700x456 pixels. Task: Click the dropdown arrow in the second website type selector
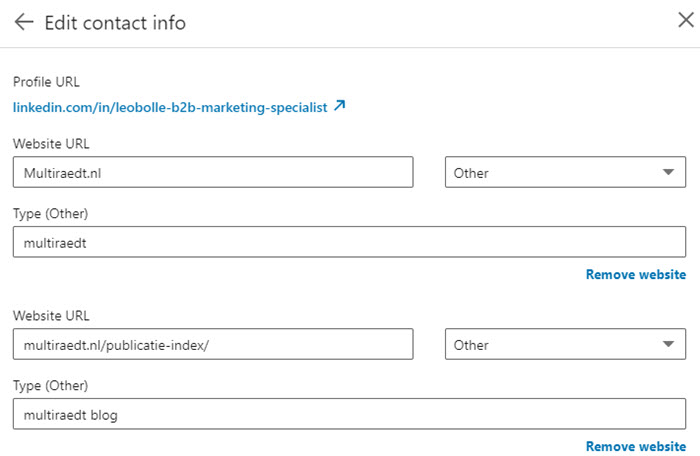coord(668,344)
